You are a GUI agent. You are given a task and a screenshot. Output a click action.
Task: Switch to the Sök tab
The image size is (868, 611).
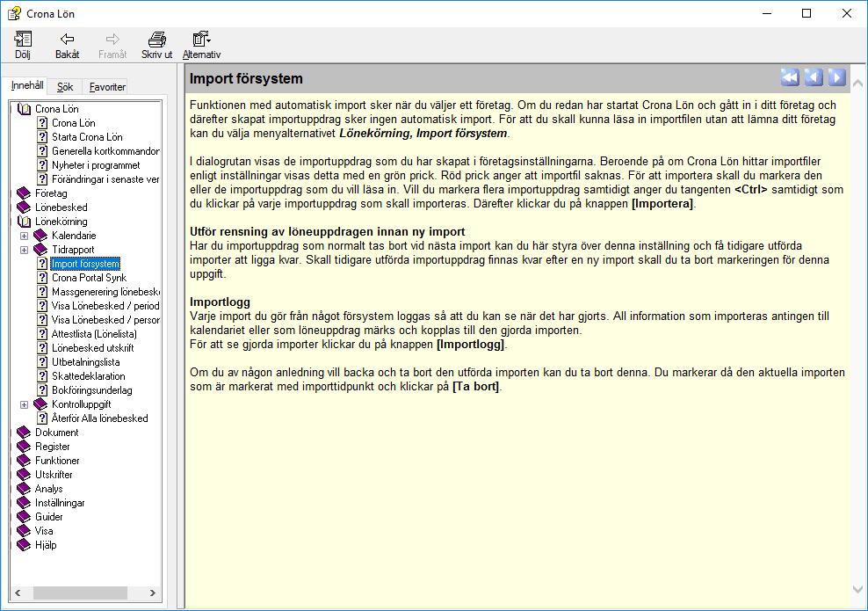[65, 87]
